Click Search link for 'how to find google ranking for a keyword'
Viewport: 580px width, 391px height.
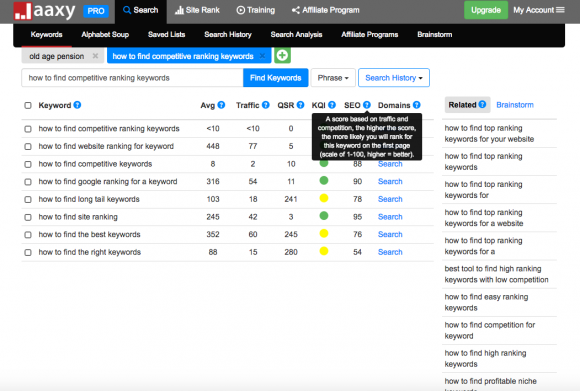pyautogui.click(x=390, y=182)
